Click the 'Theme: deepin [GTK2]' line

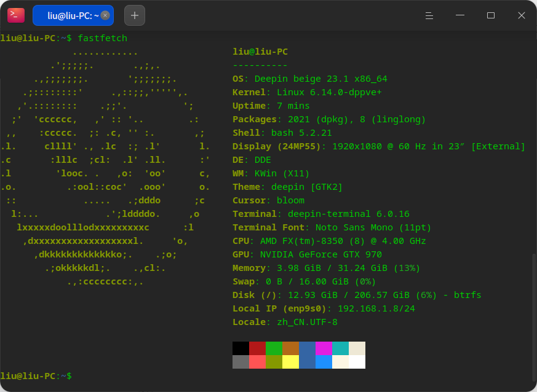click(x=288, y=187)
